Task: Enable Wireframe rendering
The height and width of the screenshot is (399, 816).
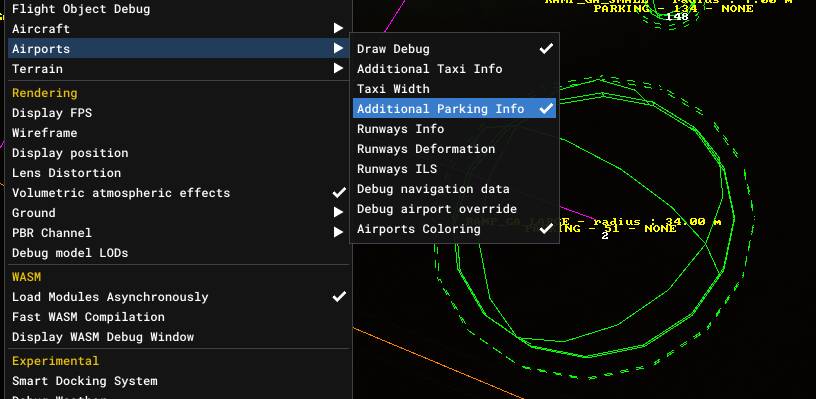Action: coord(178,133)
